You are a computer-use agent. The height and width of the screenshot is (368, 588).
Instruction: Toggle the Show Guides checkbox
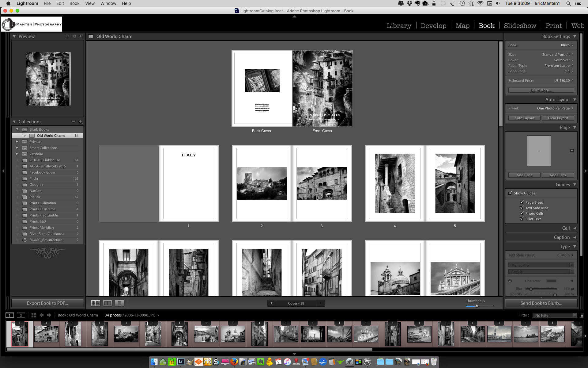coord(510,193)
